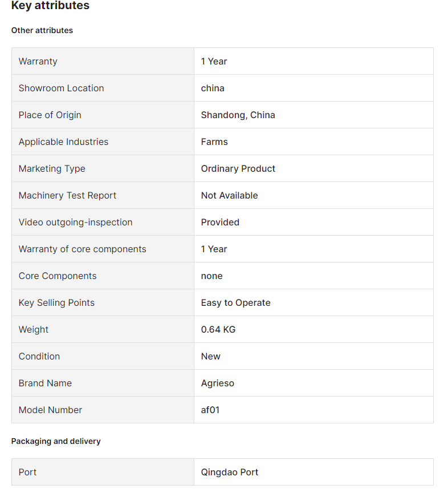
Task: Select the Not Available value
Action: (x=229, y=196)
